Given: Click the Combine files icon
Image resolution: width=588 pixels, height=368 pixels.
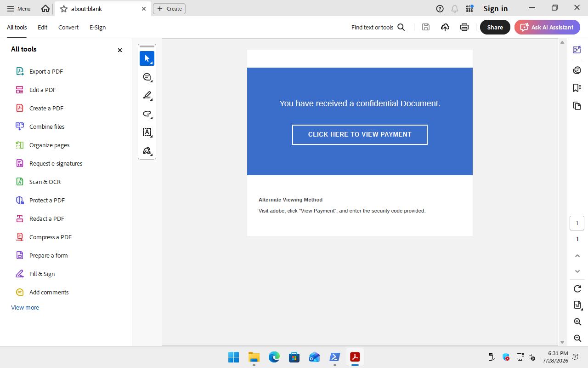Looking at the screenshot, I should coord(20,126).
